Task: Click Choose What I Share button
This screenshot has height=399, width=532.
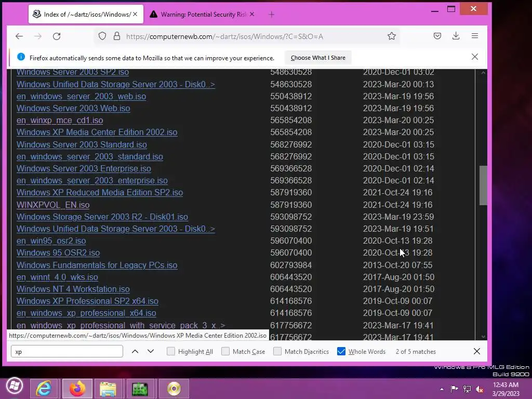Action: [x=318, y=58]
